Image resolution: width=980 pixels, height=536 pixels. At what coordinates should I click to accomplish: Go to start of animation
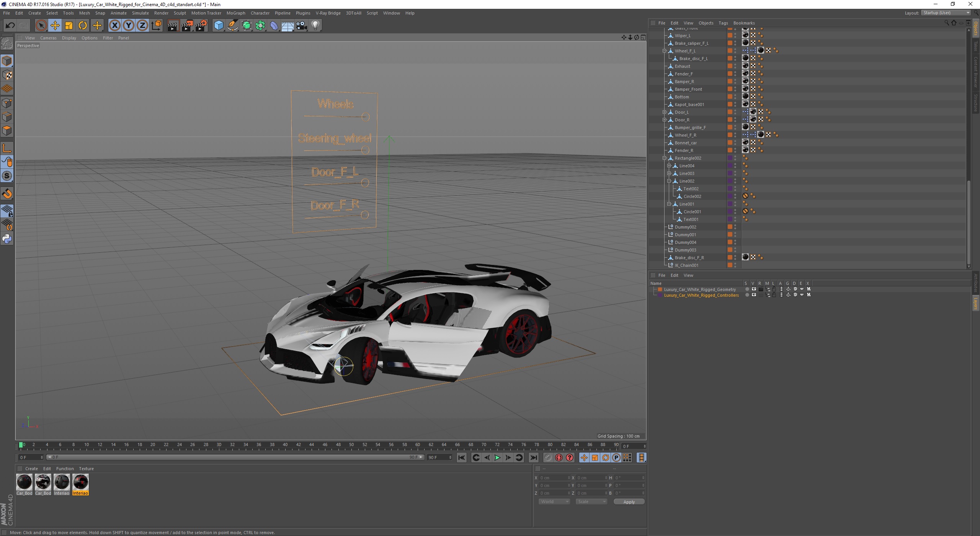click(462, 458)
